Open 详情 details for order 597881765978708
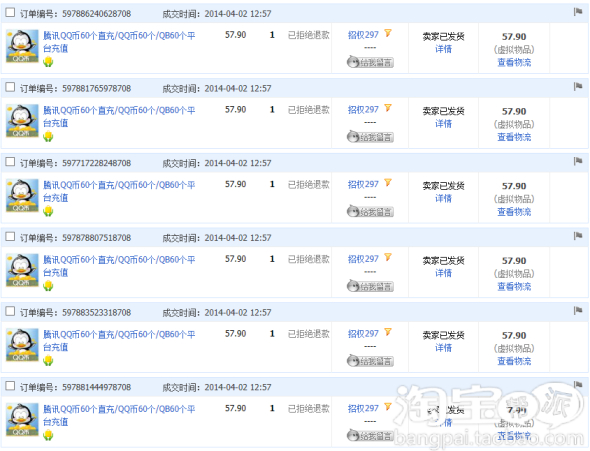Image resolution: width=590 pixels, height=451 pixels. coord(444,124)
